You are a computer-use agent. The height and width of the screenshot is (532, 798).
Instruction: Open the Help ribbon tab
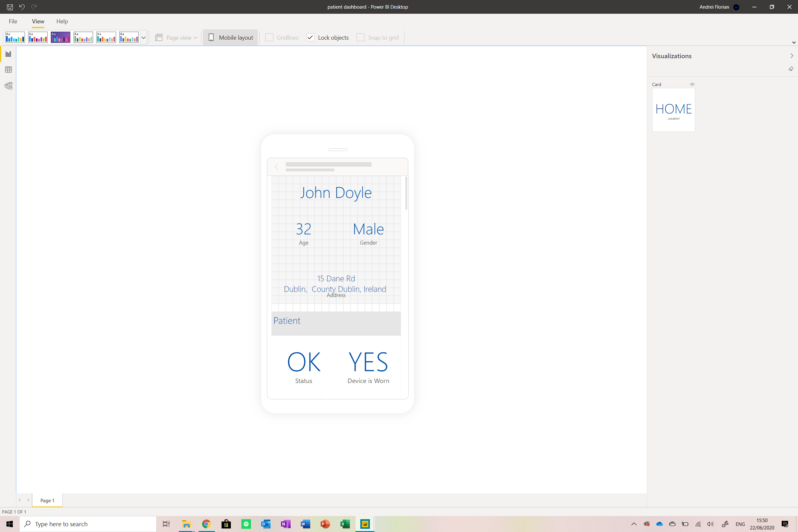(62, 21)
